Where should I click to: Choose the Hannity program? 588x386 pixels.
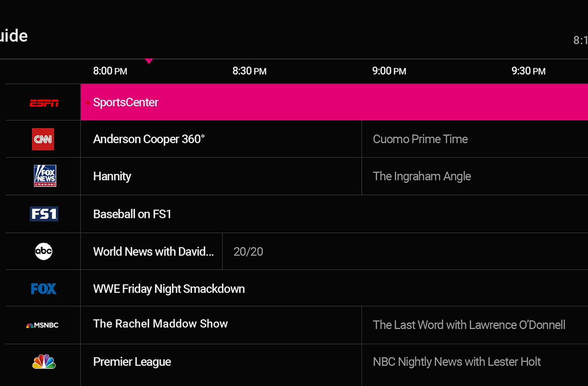pos(221,176)
